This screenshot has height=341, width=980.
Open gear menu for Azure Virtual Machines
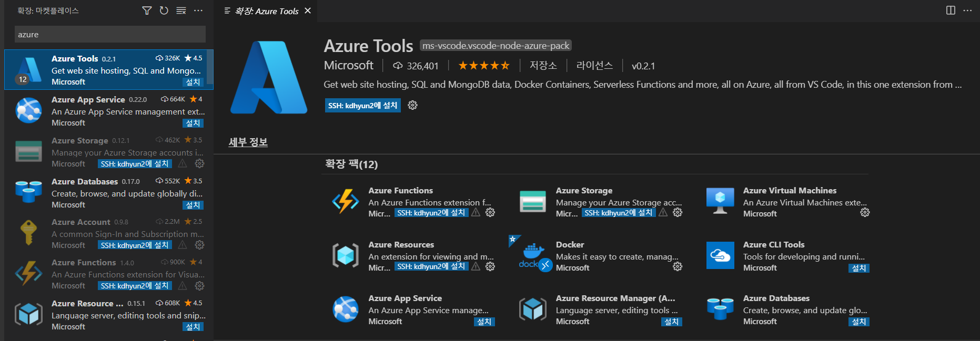pos(865,212)
